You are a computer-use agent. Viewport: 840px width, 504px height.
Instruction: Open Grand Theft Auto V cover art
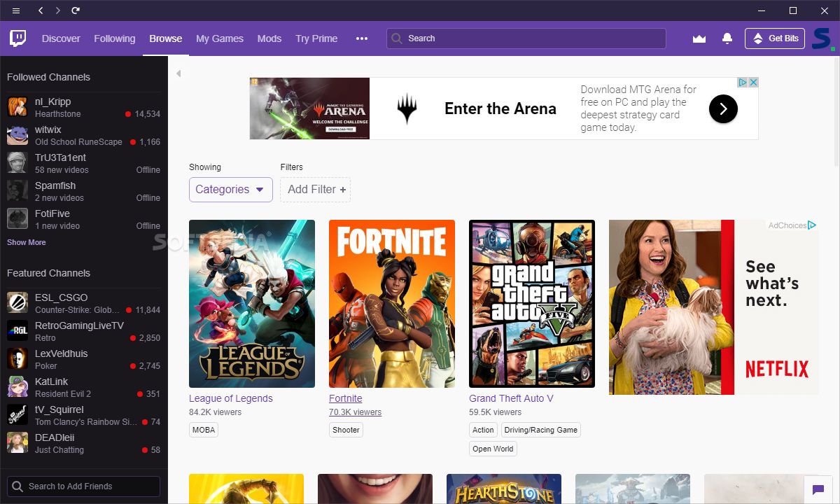(x=532, y=304)
